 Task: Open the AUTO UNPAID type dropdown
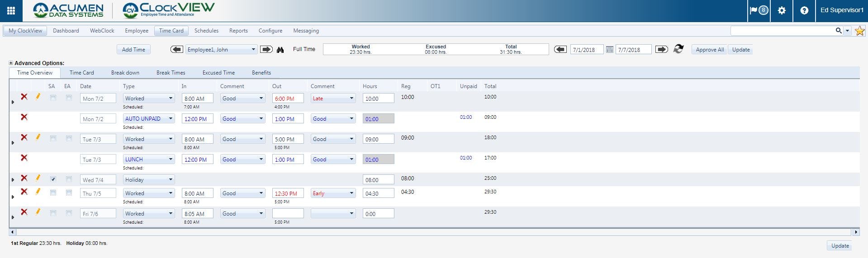pos(149,118)
